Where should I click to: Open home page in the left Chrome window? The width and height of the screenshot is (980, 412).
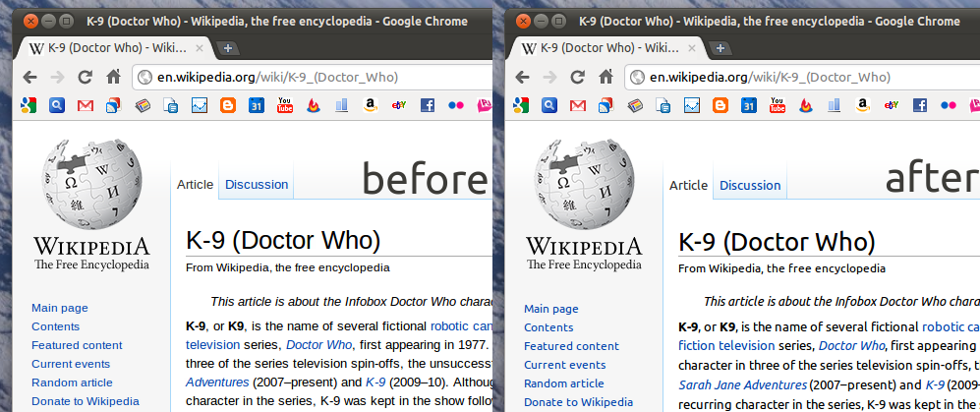(113, 77)
